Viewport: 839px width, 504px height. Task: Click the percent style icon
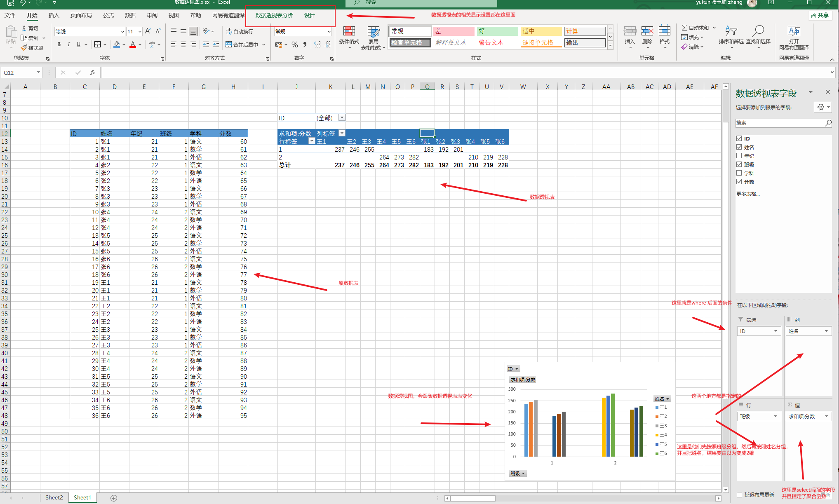point(294,45)
